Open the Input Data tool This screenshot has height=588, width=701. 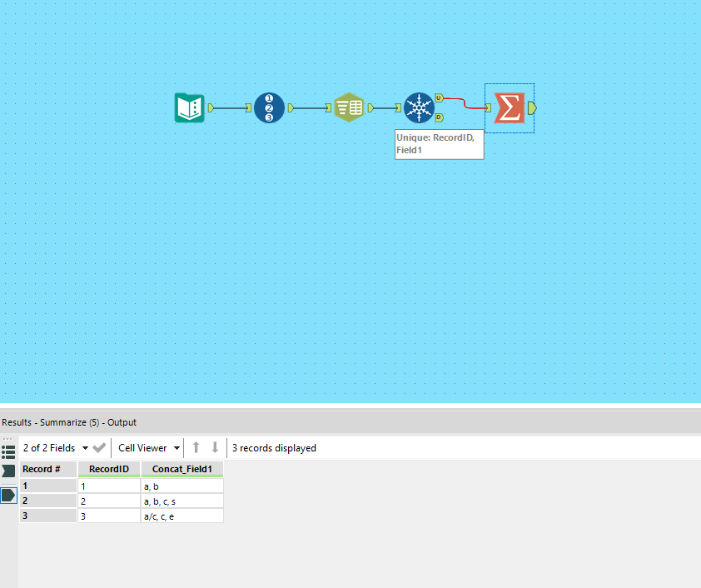point(189,107)
